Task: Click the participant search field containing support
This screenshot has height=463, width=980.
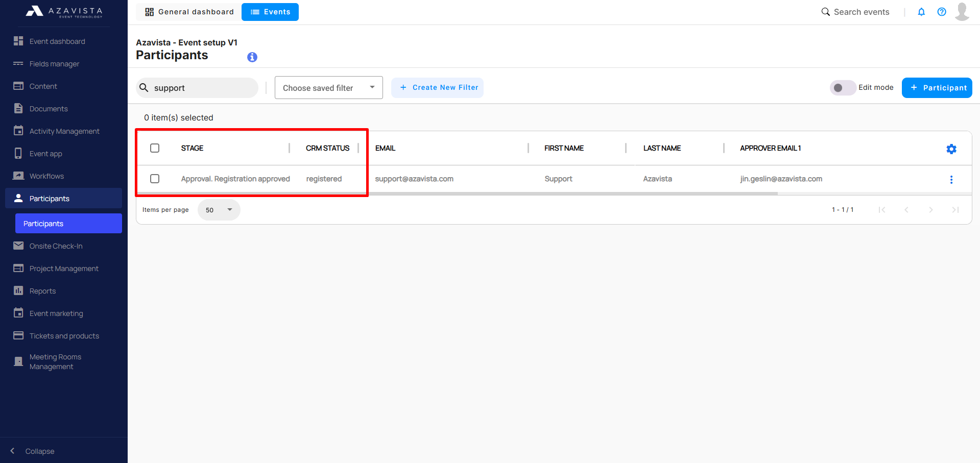Action: tap(197, 88)
